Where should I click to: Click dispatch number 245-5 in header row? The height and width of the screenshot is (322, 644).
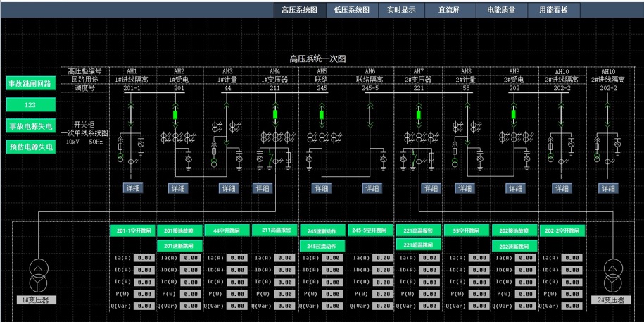[x=370, y=88]
